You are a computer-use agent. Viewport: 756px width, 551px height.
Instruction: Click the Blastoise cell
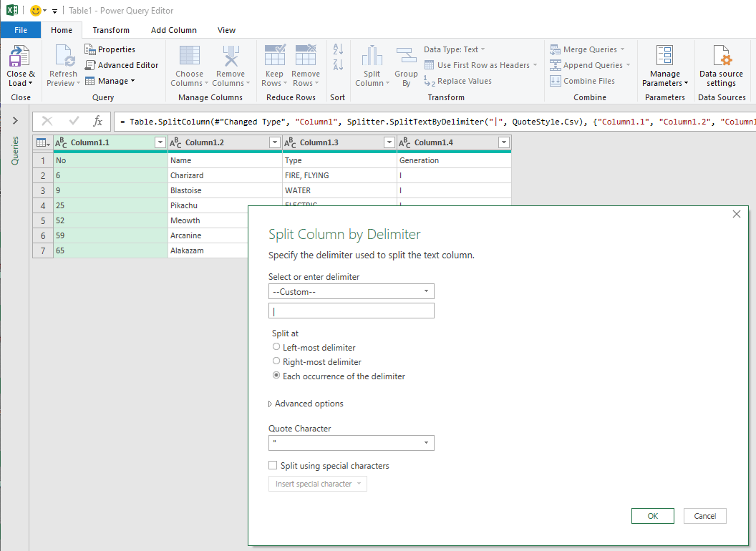click(225, 190)
